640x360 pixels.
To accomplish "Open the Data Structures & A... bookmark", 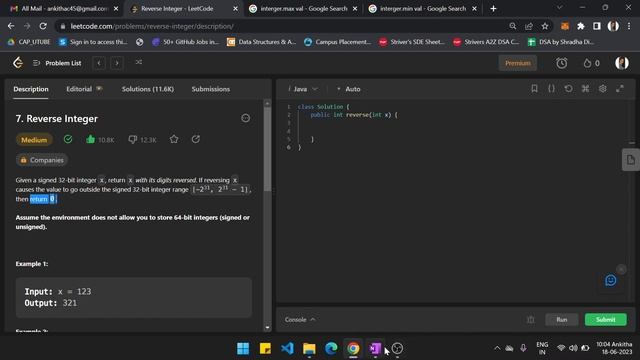I will (261, 42).
